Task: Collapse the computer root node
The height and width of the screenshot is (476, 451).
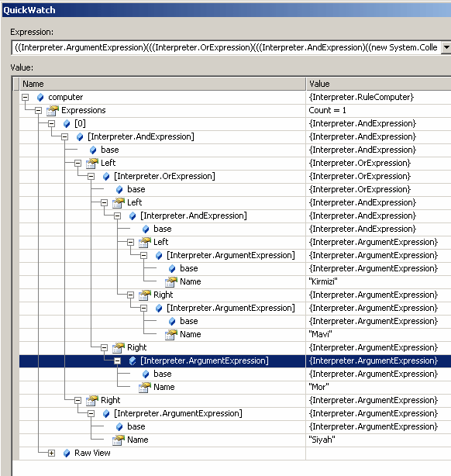Action: pos(26,98)
